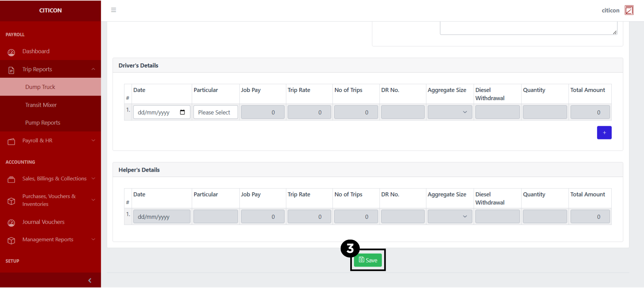Click the hamburger menu icon

[114, 10]
